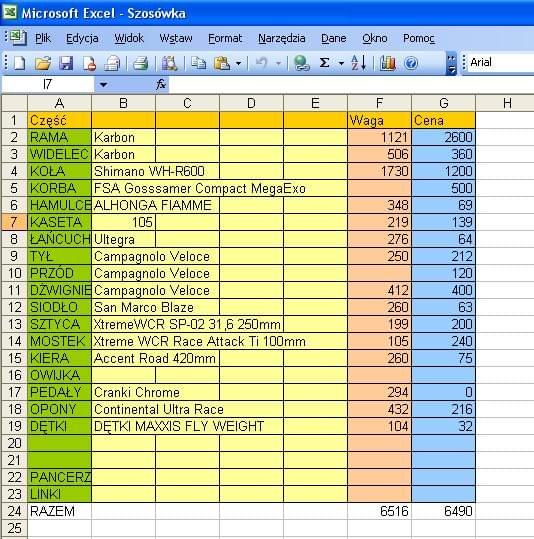Expand the toolbar options chevron
This screenshot has height=539, width=534.
[x=451, y=64]
